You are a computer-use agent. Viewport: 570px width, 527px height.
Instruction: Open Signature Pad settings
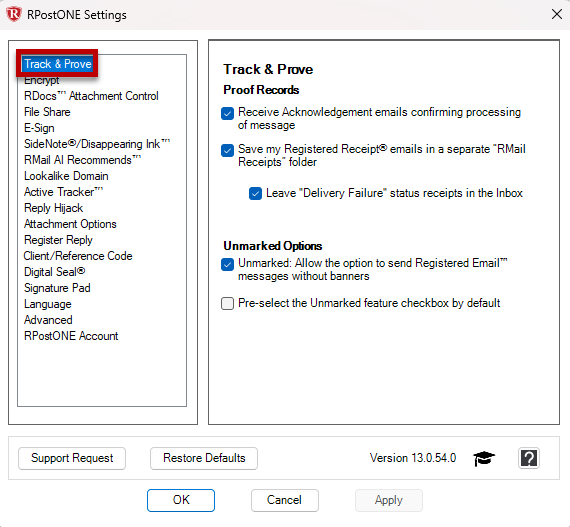[x=57, y=288]
